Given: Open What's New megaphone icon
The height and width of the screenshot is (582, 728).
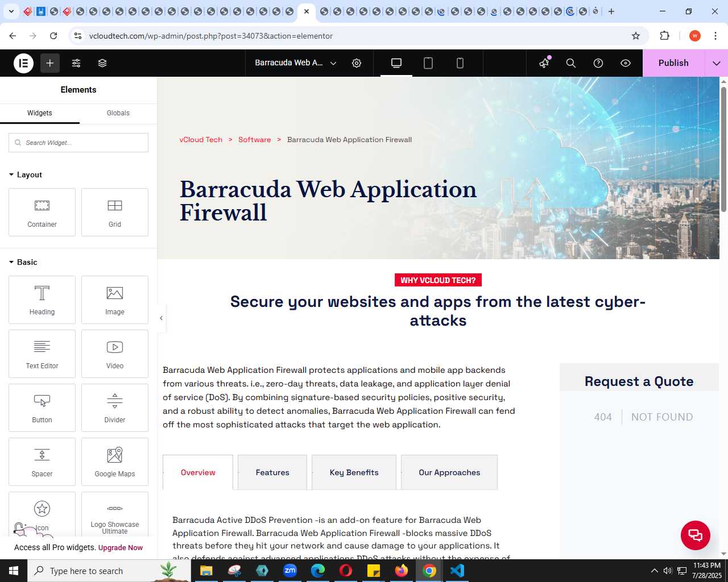Looking at the screenshot, I should click(x=544, y=63).
